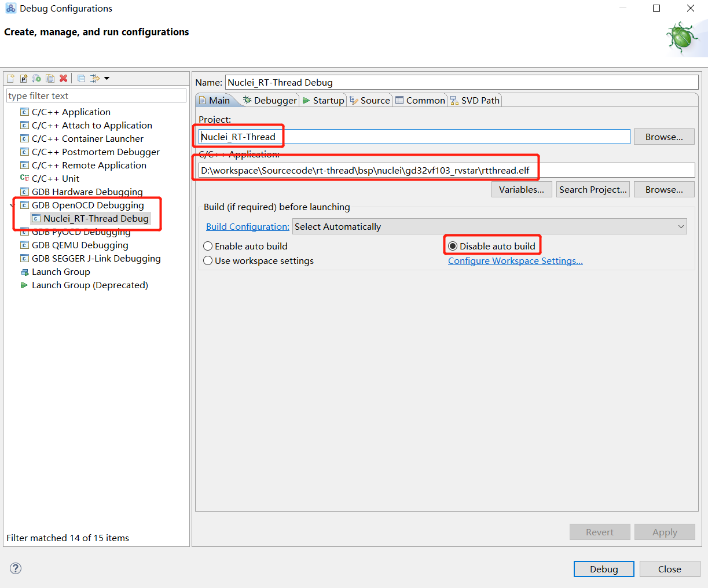Select the Enable auto build radio button
Screen dimensions: 708x588
208,246
